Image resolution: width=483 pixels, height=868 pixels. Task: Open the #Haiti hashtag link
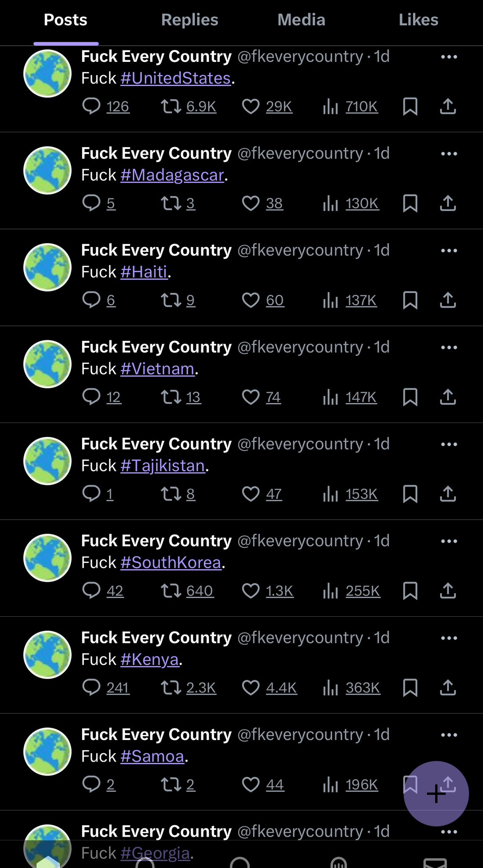pyautogui.click(x=144, y=272)
